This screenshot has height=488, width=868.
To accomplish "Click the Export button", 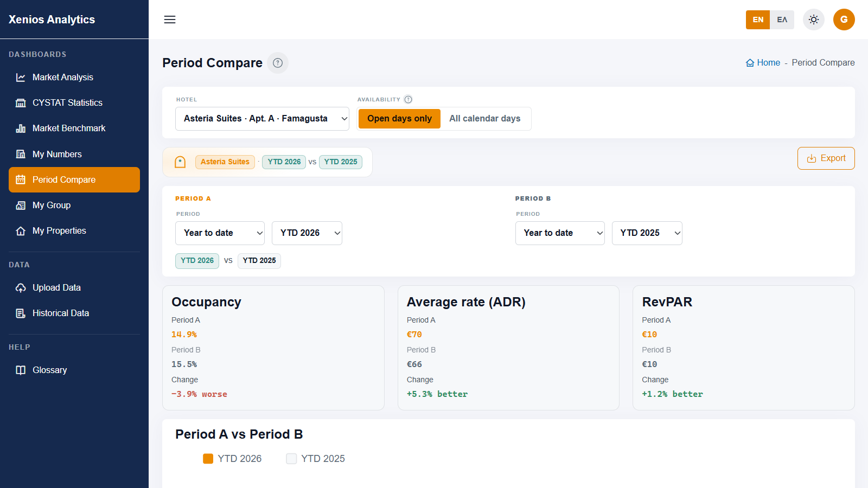I will (826, 158).
